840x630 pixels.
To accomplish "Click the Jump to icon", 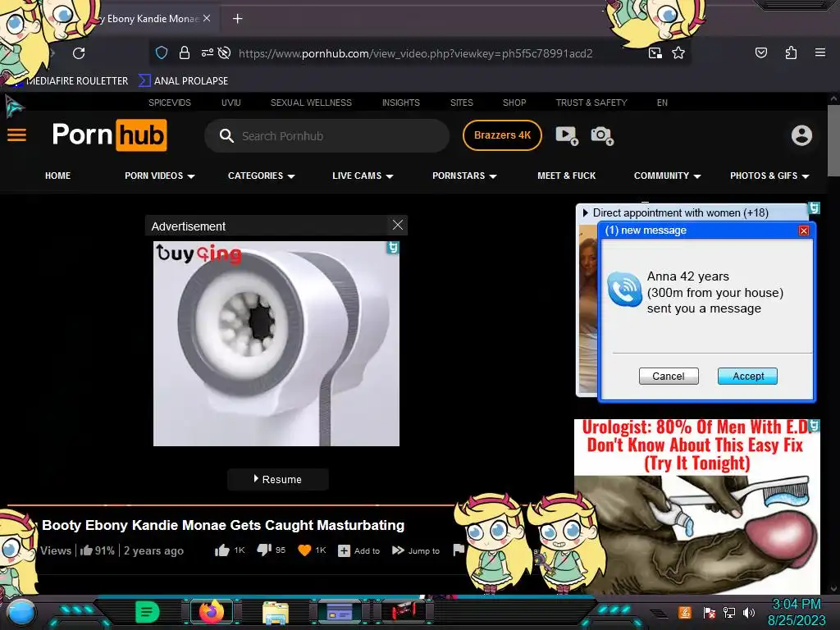I will click(x=398, y=550).
